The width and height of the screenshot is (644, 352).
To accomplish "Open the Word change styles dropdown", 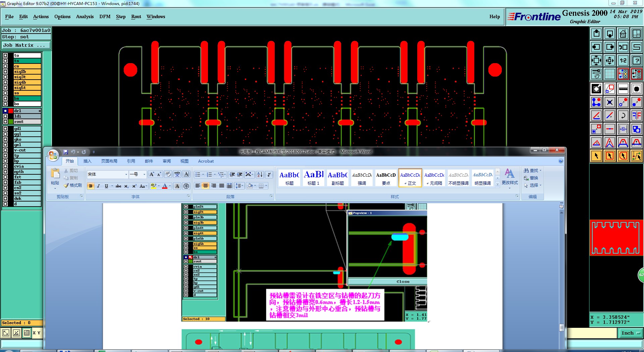I will coord(510,178).
